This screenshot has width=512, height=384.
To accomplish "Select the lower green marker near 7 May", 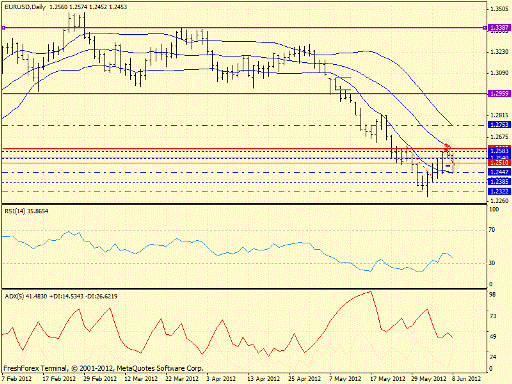I will 343,89.
